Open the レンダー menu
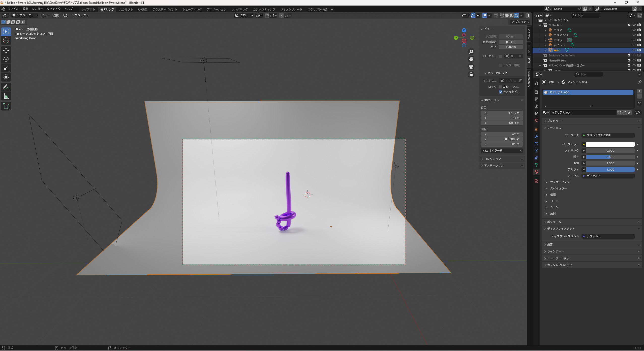Image resolution: width=644 pixels, height=351 pixels. pyautogui.click(x=38, y=9)
